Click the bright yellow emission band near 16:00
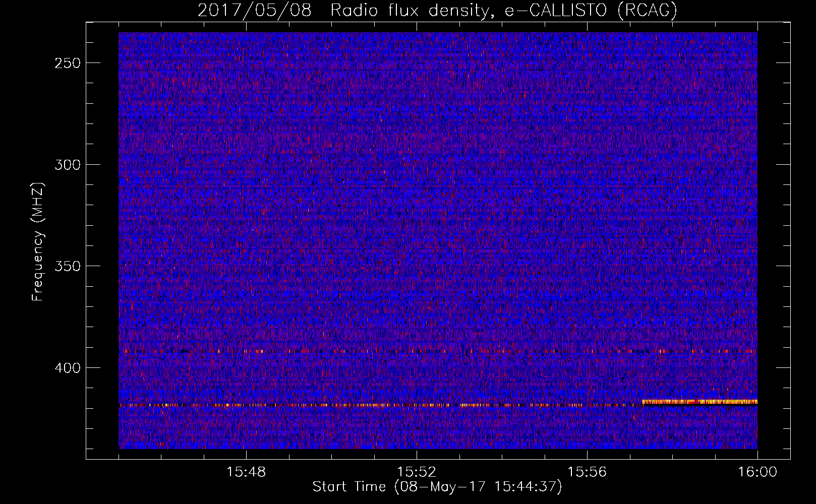The height and width of the screenshot is (504, 816). (x=700, y=402)
